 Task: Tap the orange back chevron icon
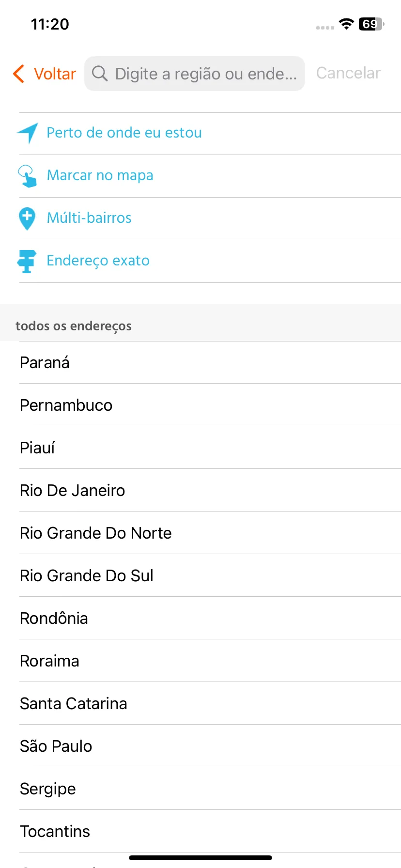coord(18,74)
